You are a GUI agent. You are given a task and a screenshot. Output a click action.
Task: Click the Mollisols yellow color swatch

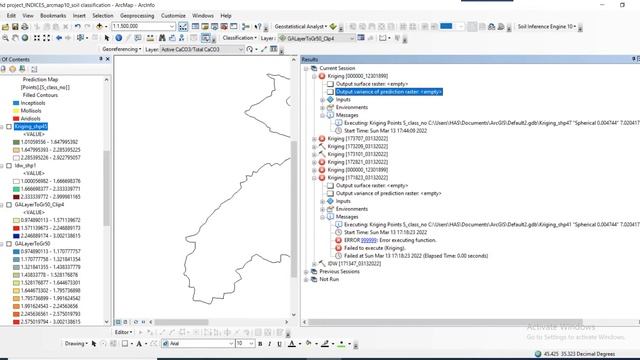click(x=16, y=111)
